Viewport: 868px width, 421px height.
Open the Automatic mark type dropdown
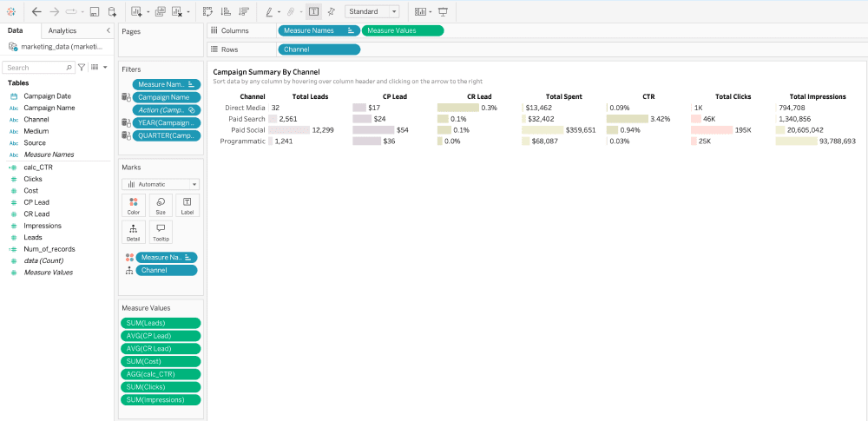pyautogui.click(x=161, y=184)
